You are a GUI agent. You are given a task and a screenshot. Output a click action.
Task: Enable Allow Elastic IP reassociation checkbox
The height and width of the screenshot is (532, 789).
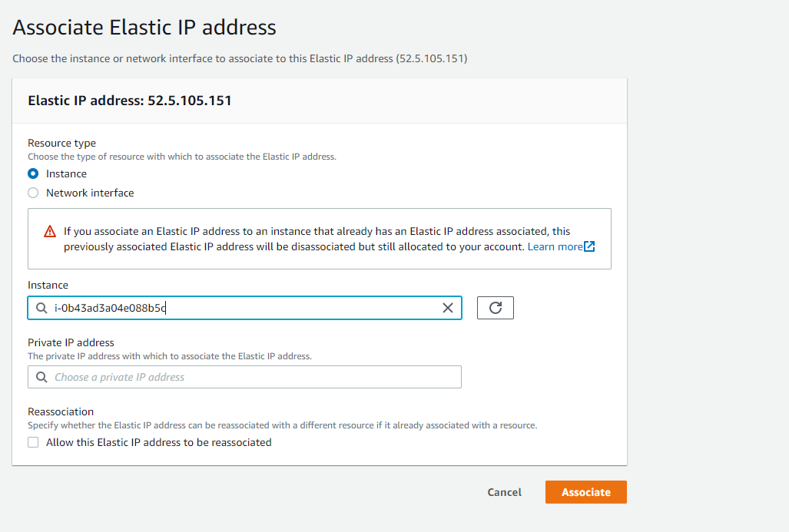pyautogui.click(x=33, y=442)
